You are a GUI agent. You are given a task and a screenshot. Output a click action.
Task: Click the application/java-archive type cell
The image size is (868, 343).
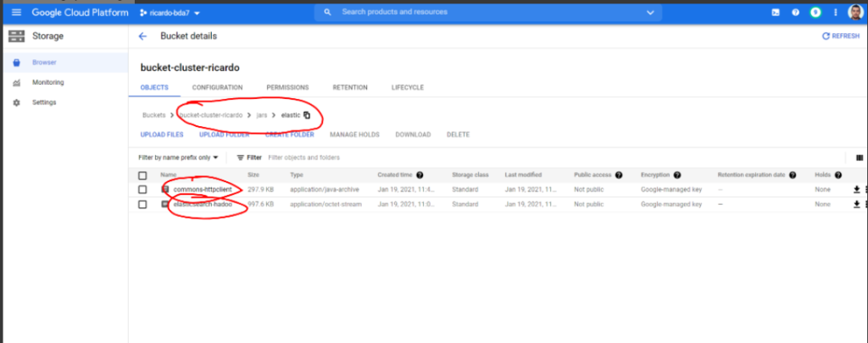(325, 189)
